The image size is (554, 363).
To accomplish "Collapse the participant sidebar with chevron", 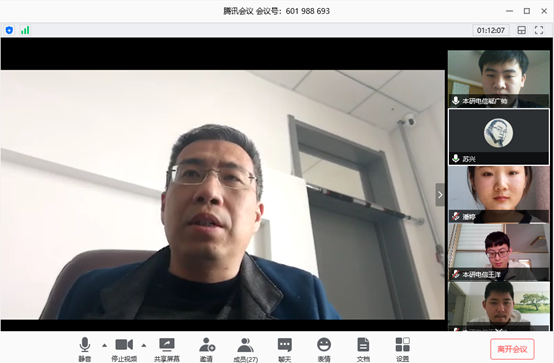I will 440,195.
